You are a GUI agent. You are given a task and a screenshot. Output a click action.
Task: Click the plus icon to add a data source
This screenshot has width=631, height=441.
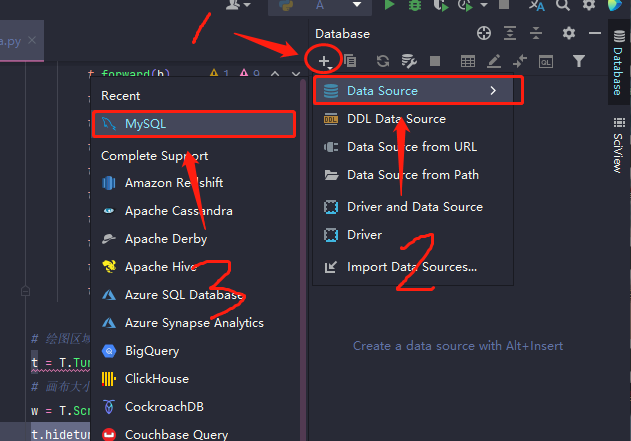coord(324,62)
